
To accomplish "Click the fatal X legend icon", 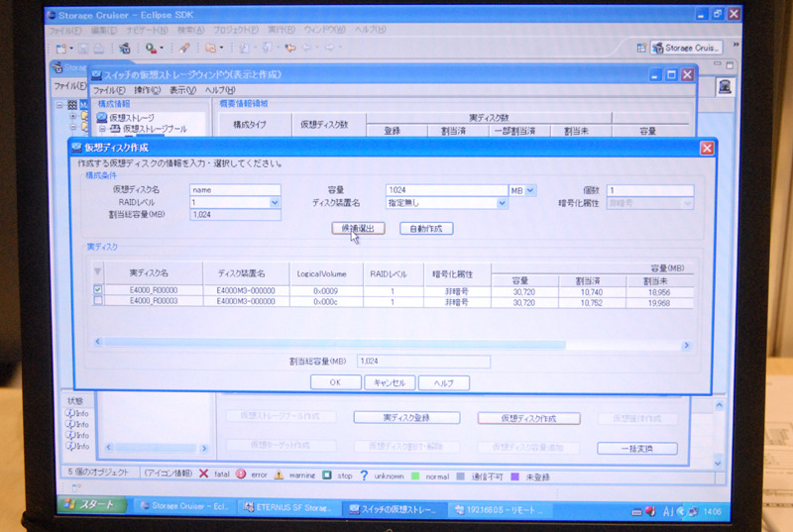I will (x=204, y=474).
